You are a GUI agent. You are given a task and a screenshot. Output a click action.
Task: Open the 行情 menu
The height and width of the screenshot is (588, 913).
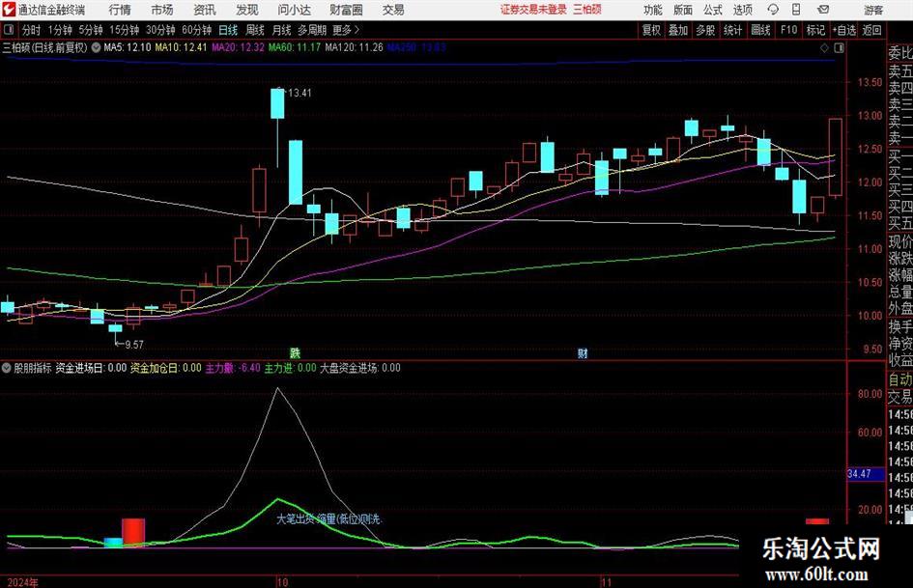point(120,10)
